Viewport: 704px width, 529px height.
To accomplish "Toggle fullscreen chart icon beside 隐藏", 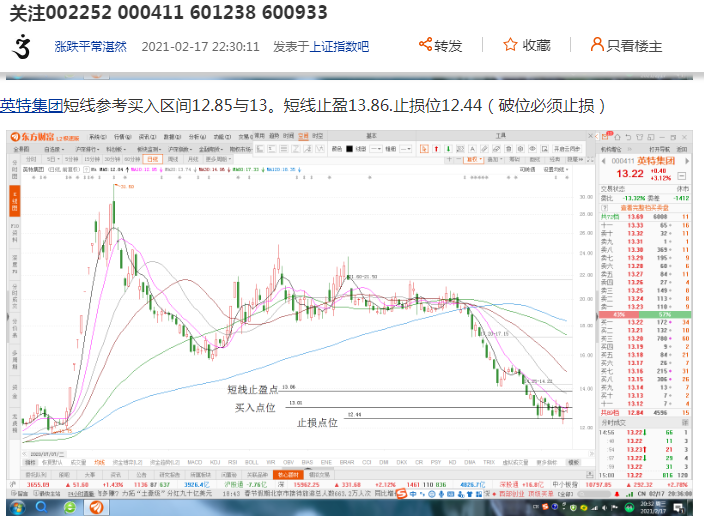I will (x=590, y=159).
